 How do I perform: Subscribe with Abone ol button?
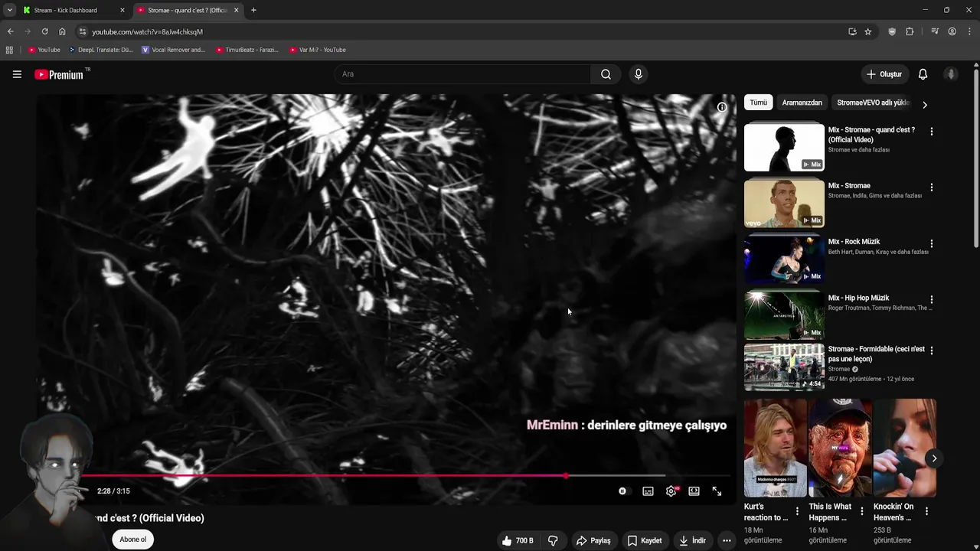[x=132, y=540]
